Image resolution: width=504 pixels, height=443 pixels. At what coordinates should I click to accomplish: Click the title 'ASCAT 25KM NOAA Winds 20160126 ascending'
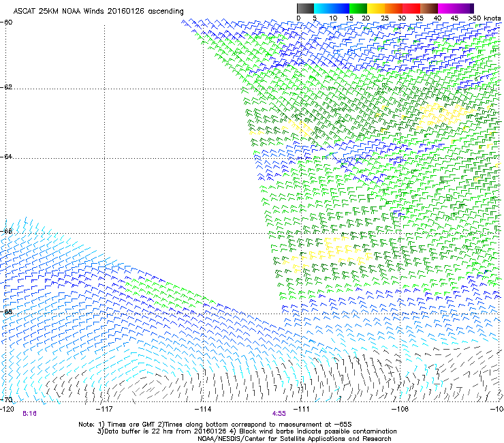pos(98,12)
